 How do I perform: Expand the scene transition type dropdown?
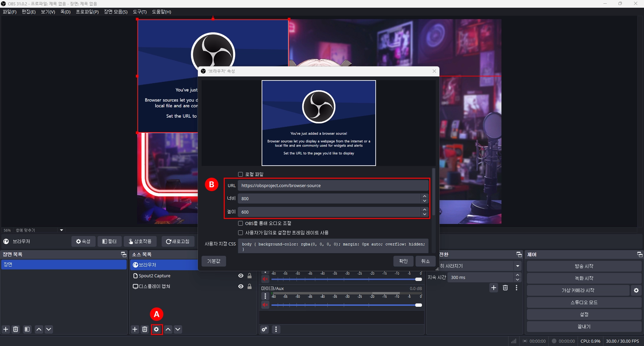click(x=518, y=266)
